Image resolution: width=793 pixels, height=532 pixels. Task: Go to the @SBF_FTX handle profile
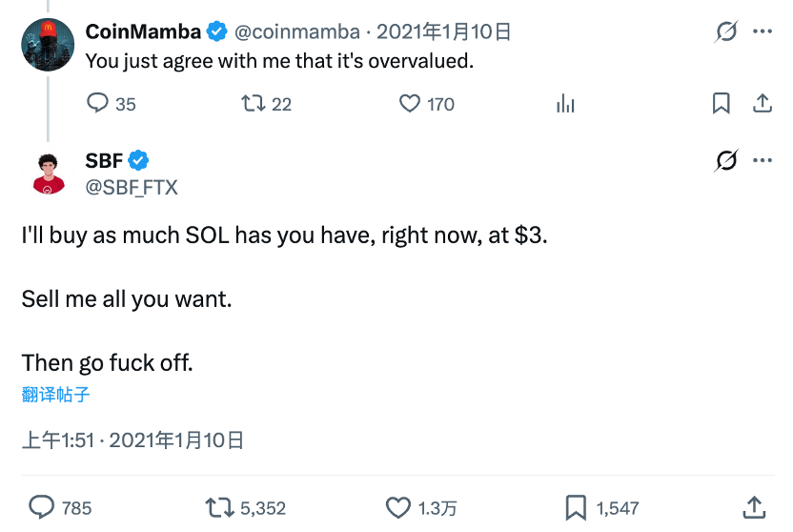[x=132, y=187]
